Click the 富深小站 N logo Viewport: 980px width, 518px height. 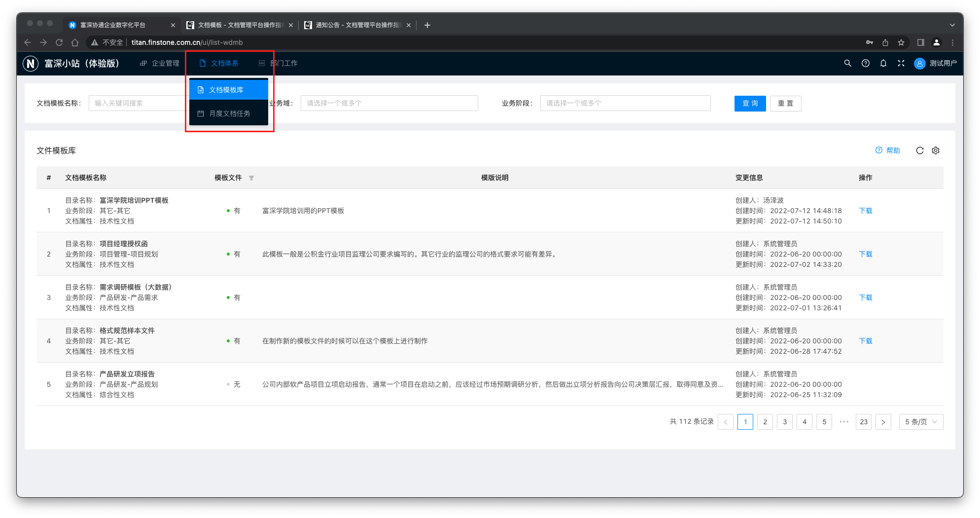[x=31, y=63]
